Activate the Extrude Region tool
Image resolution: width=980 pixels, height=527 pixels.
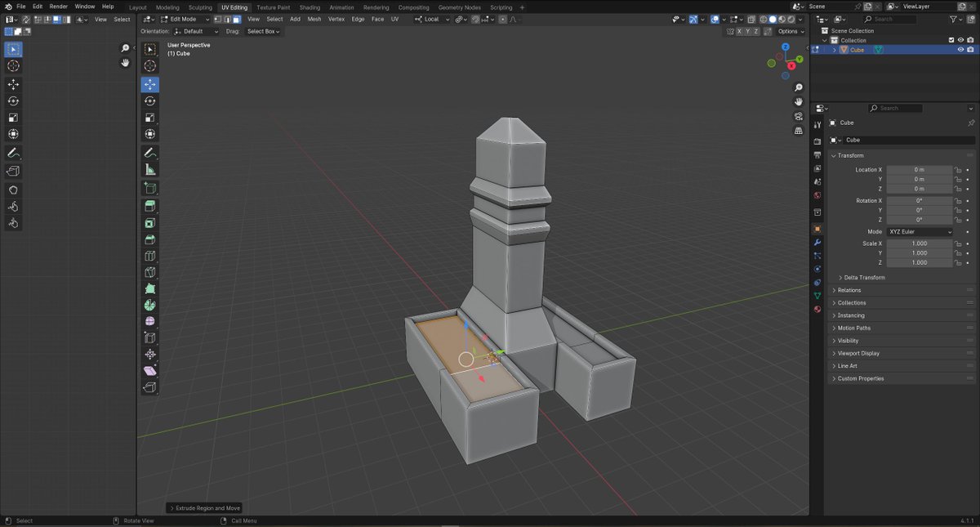pos(150,204)
